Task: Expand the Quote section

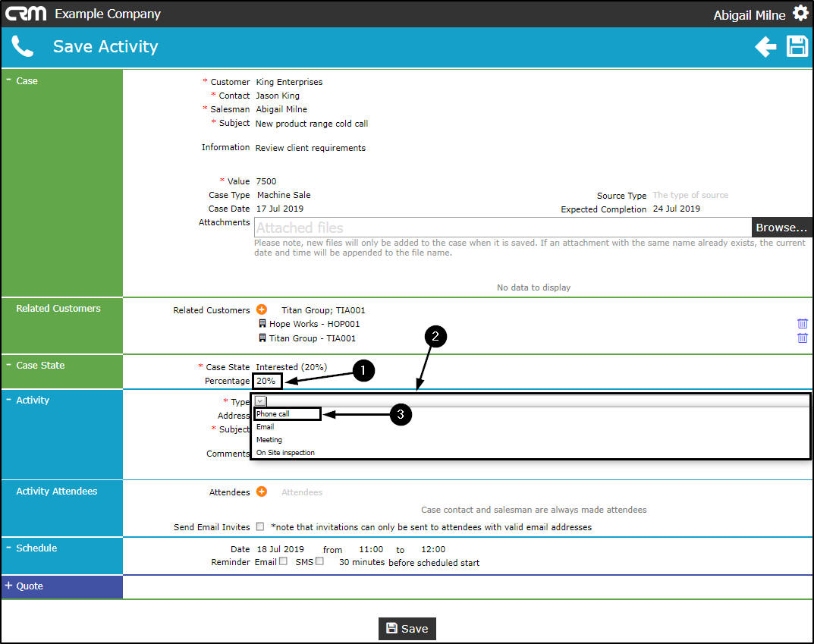Action: pos(8,586)
